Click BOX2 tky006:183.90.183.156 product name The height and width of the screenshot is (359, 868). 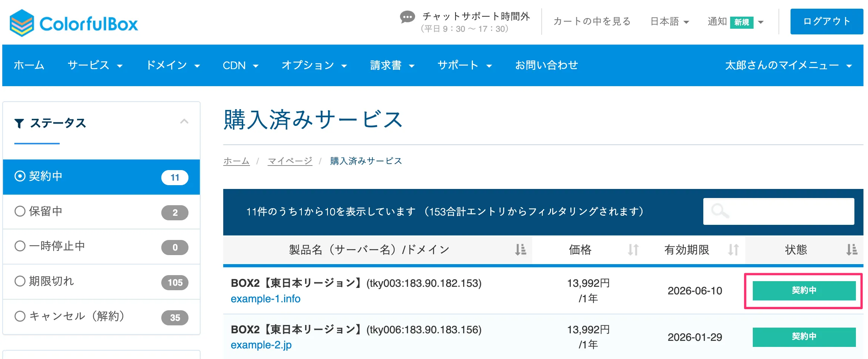[x=356, y=330]
